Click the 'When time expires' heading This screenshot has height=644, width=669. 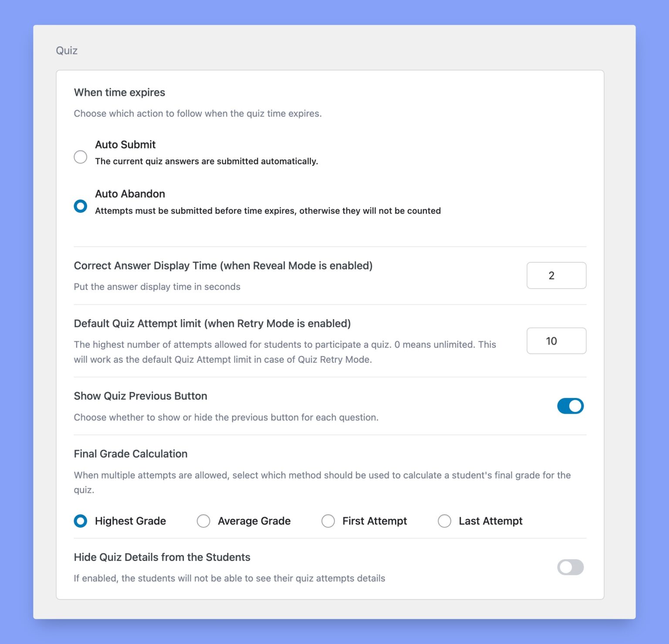click(119, 92)
